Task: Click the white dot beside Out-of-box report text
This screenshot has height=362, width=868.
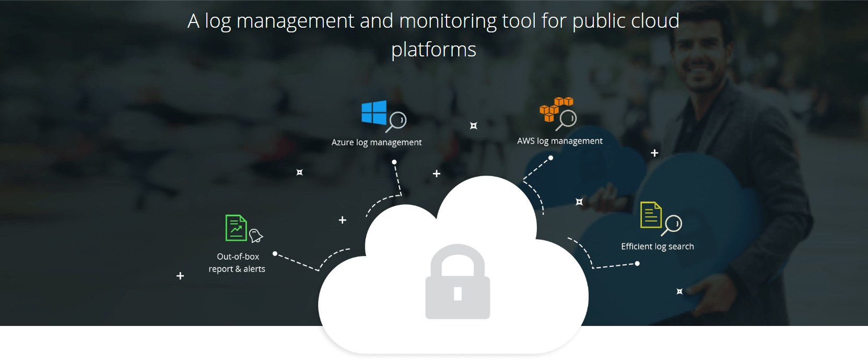Action: tap(275, 254)
